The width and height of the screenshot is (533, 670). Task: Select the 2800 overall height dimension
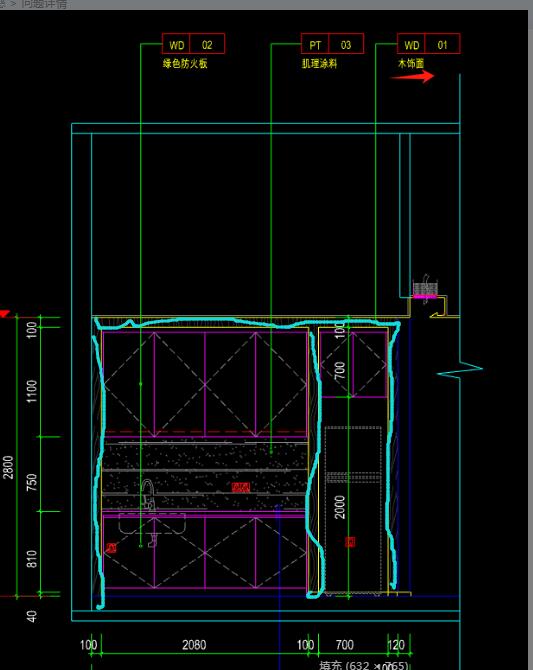click(9, 467)
